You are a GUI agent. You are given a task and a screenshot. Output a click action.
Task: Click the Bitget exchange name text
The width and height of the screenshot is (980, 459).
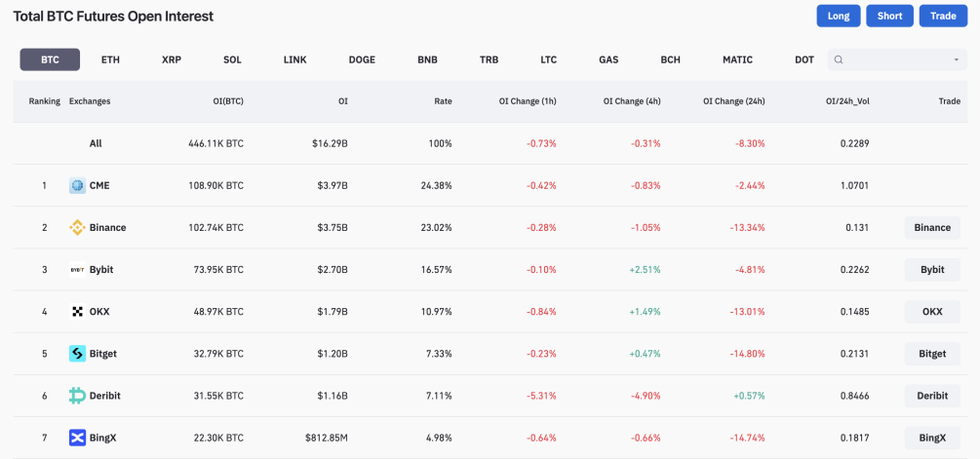[x=102, y=354]
